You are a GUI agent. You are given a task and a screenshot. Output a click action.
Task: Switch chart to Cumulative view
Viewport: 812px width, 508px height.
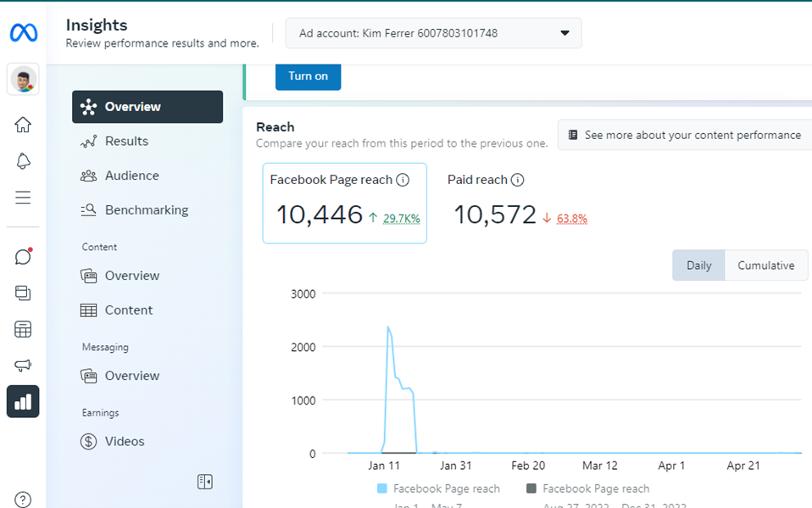pos(766,265)
